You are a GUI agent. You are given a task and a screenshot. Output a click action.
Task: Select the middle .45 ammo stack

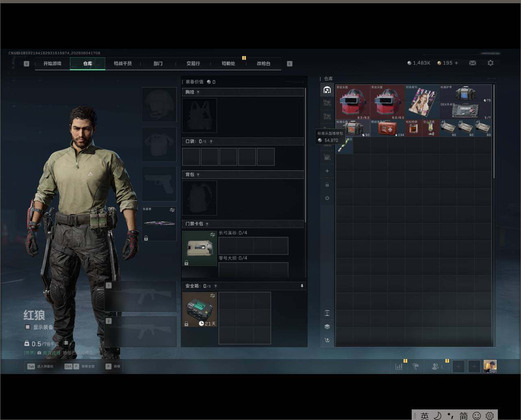click(466, 128)
